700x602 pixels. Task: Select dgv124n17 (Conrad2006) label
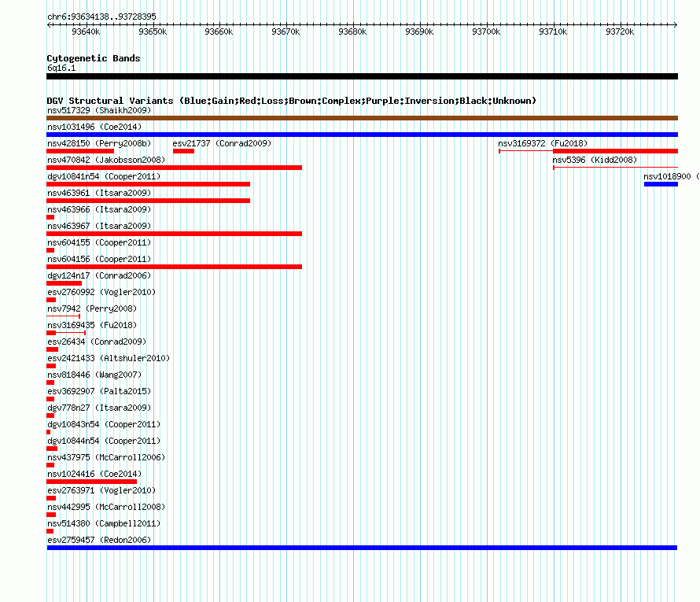click(99, 275)
